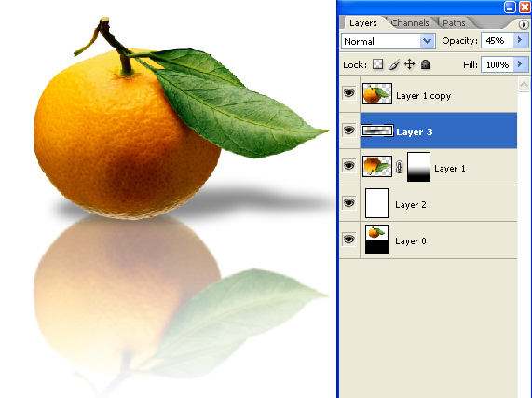
Task: Click the lock all padlock icon
Action: coord(425,64)
